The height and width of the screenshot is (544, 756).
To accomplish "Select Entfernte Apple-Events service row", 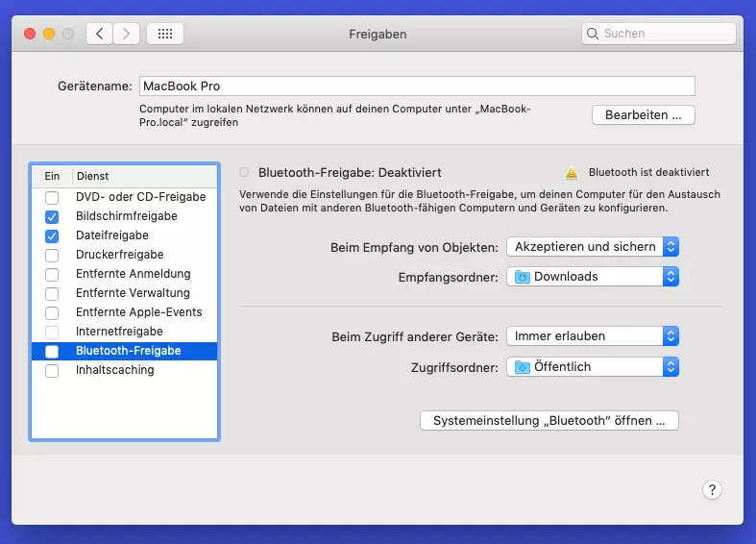I will [124, 312].
